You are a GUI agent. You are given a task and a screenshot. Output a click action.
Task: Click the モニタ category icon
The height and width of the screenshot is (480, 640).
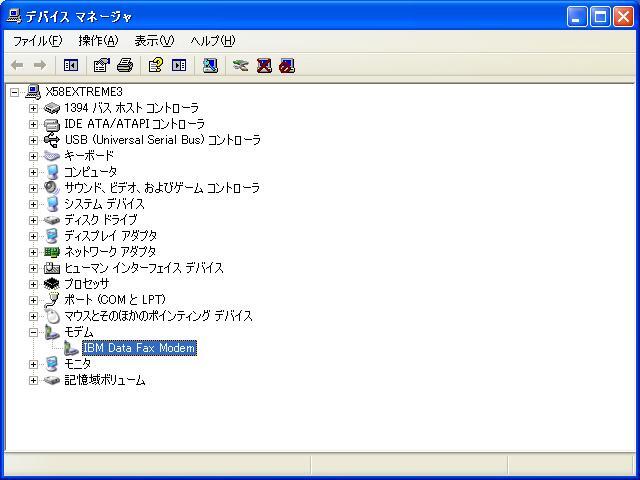52,364
